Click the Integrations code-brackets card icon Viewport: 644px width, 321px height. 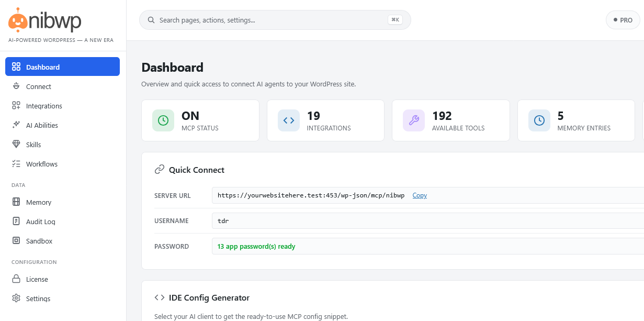289,120
